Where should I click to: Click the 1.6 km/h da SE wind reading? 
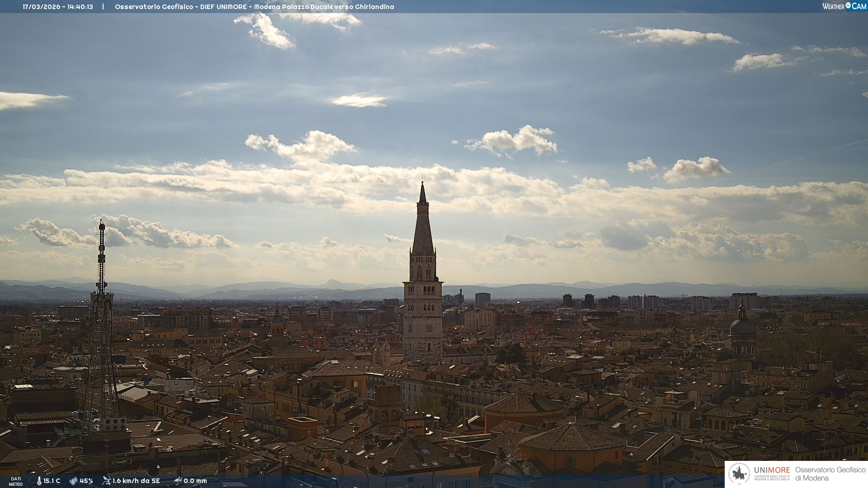136,481
